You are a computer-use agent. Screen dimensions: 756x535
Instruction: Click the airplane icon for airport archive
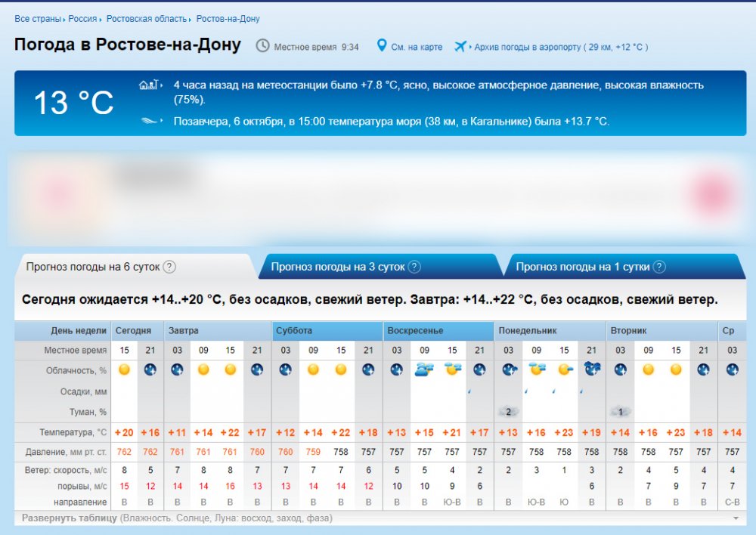click(x=460, y=46)
